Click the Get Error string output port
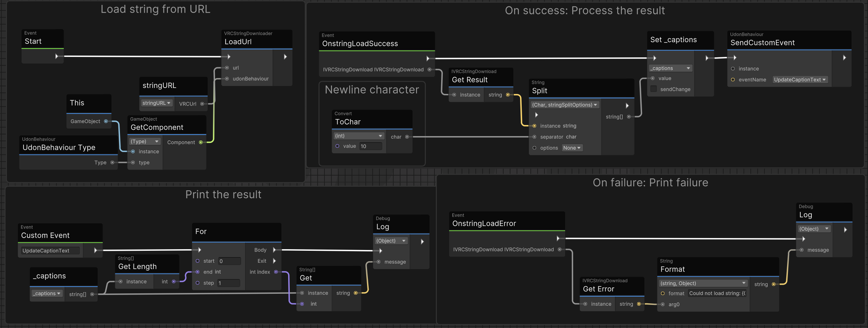 (x=639, y=304)
